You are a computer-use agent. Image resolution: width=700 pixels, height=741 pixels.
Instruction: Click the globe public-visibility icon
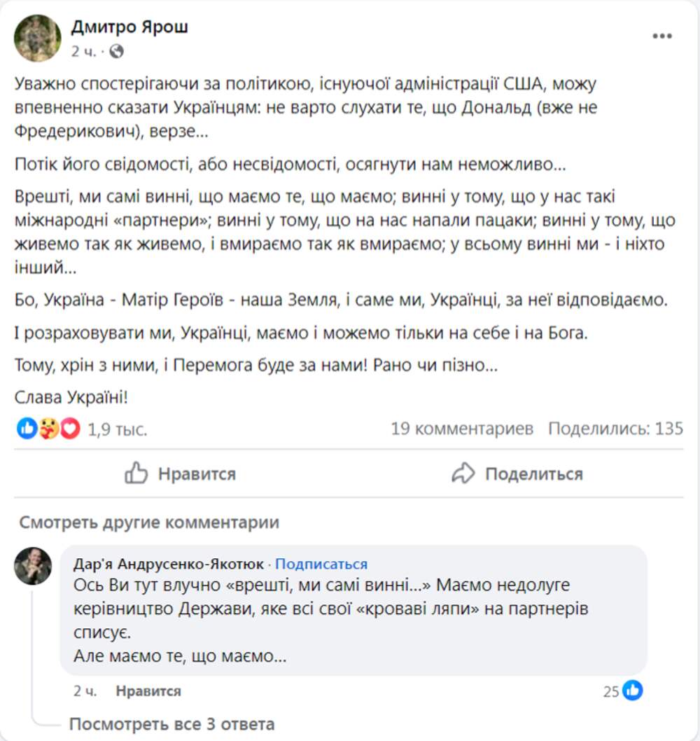coord(117,51)
